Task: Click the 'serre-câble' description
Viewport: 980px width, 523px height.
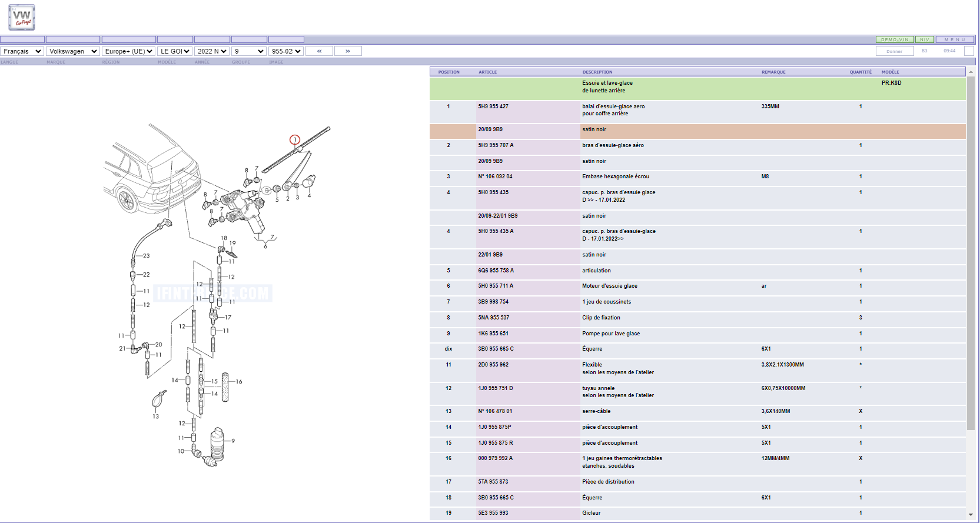Action: click(596, 411)
